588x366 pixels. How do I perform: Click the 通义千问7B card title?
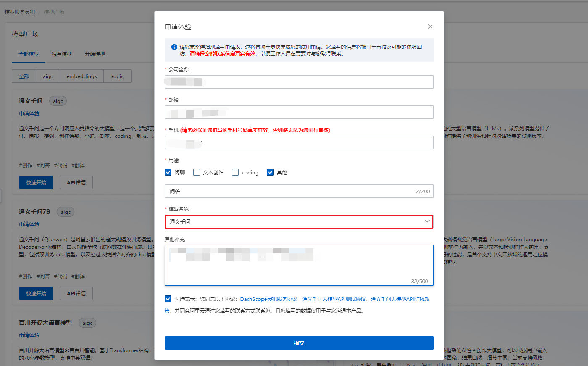tap(34, 212)
